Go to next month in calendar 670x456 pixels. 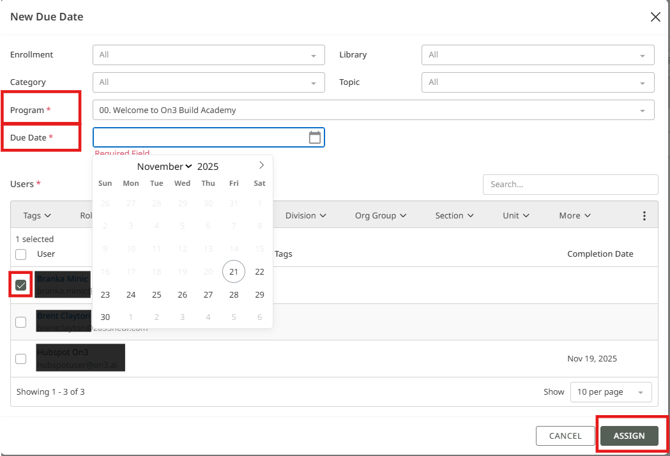[x=261, y=166]
